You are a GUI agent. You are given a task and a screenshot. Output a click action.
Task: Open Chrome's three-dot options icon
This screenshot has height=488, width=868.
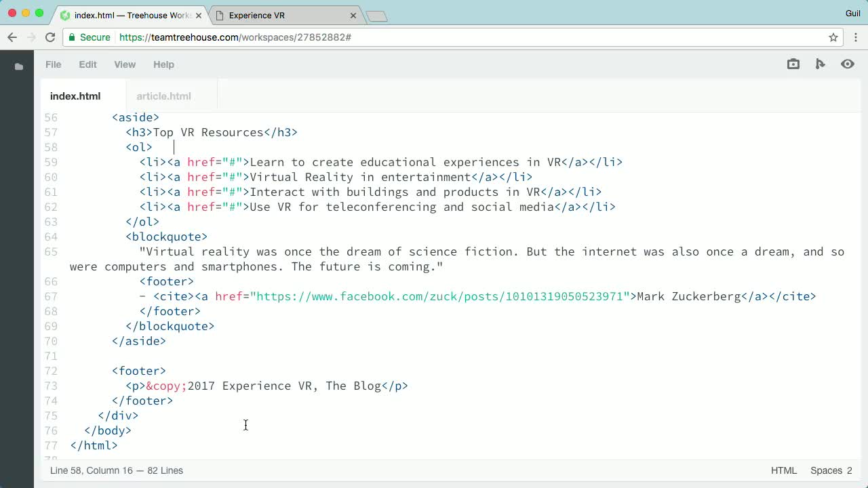pyautogui.click(x=856, y=37)
